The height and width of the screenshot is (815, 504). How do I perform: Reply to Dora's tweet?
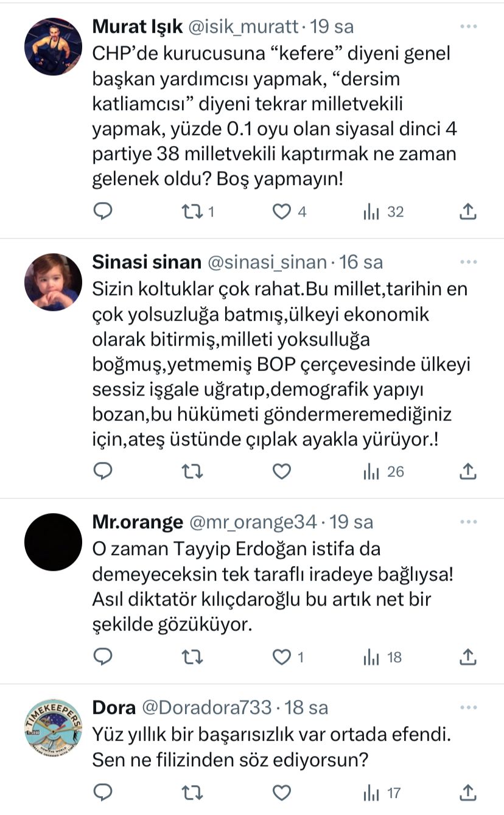pyautogui.click(x=104, y=792)
